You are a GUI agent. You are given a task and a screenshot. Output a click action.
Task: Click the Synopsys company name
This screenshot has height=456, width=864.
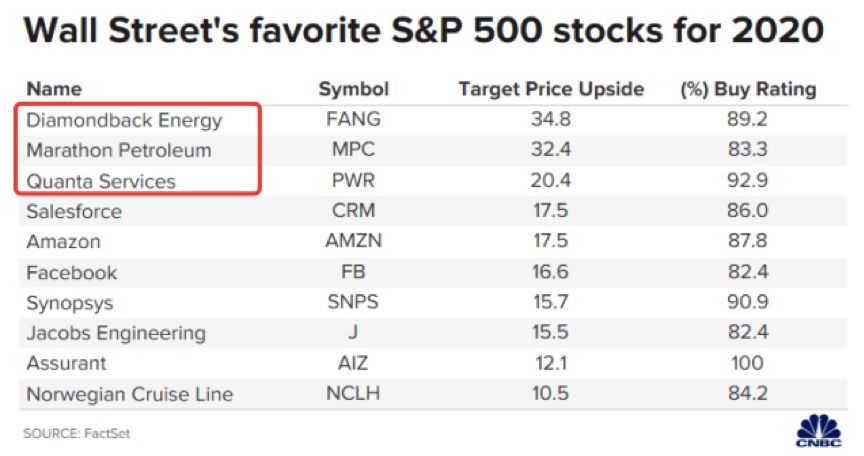[69, 303]
